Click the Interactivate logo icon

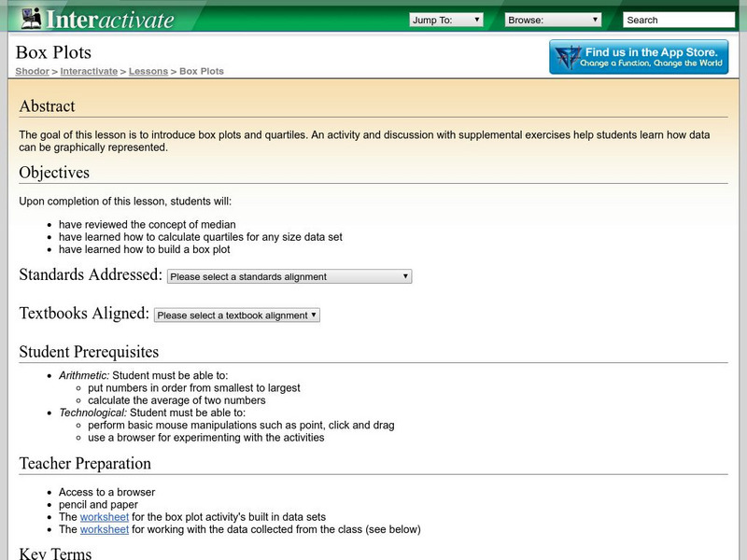[32, 19]
